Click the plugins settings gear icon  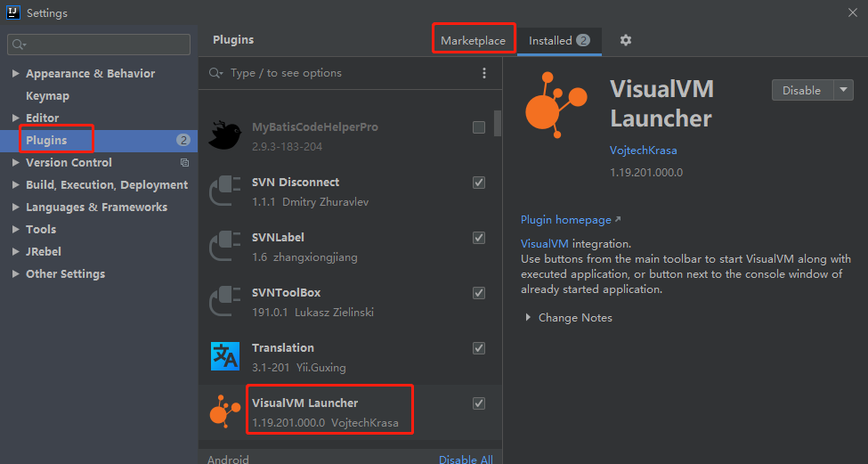pos(626,40)
